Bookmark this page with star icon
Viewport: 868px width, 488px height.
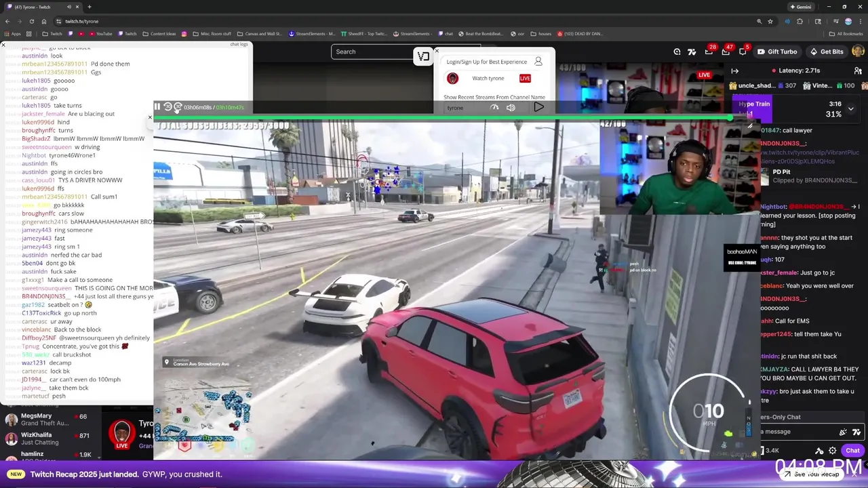770,21
